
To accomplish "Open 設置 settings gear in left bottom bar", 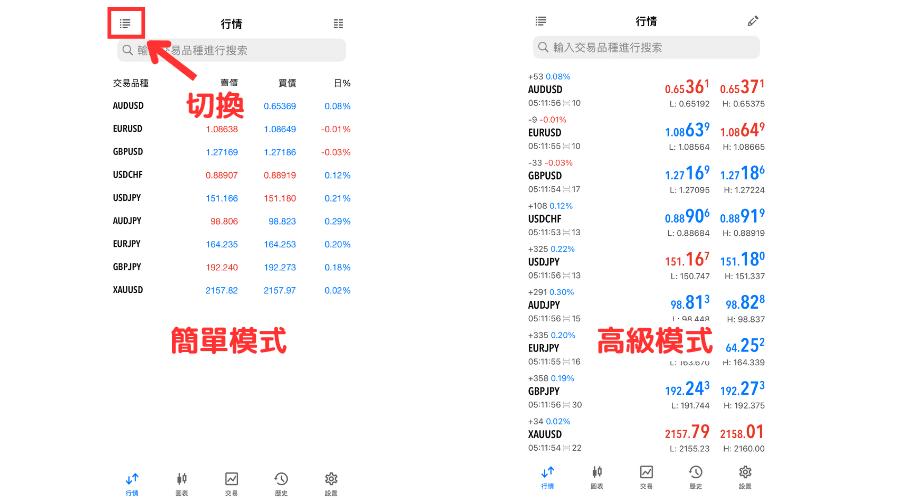I will coord(331,483).
